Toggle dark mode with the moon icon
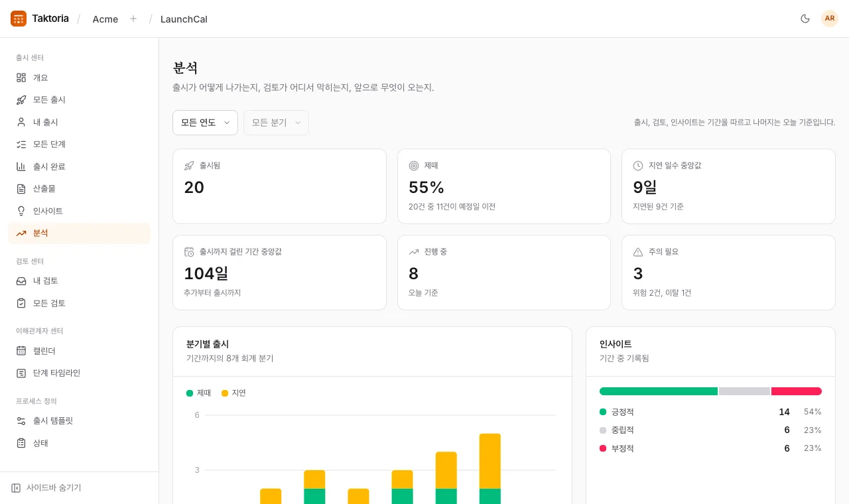The image size is (849, 504). tap(805, 19)
